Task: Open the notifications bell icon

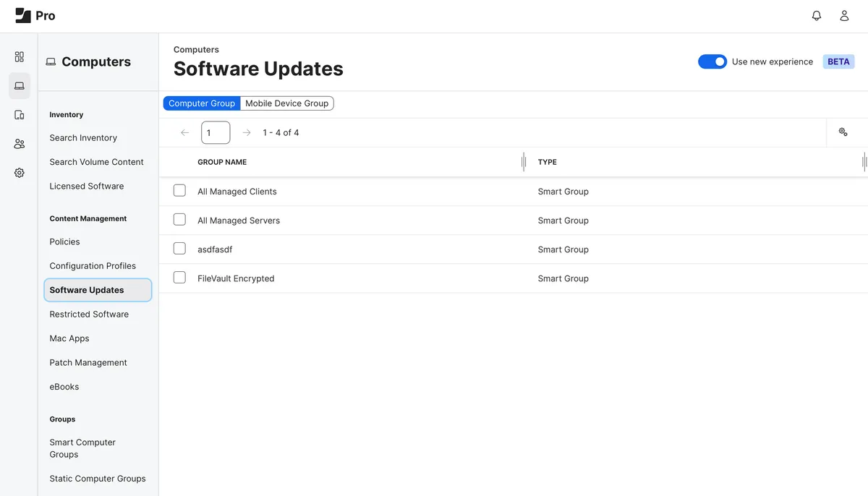Action: (x=817, y=16)
